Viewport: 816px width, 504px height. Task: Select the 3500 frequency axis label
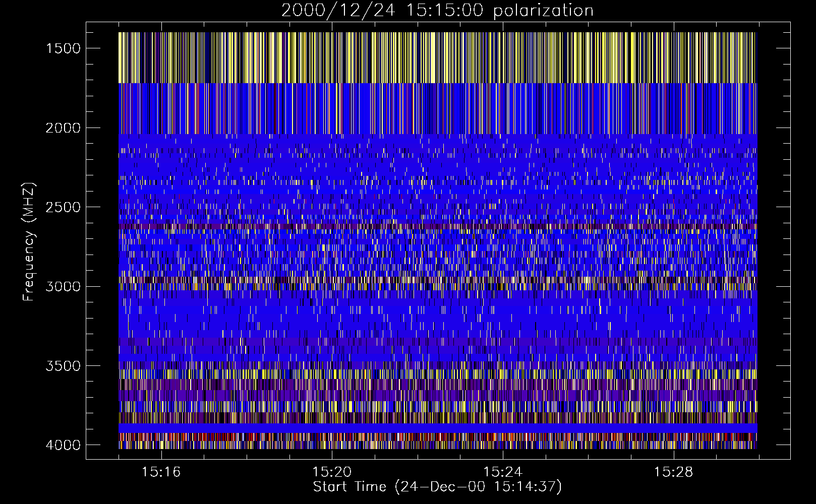pos(63,366)
